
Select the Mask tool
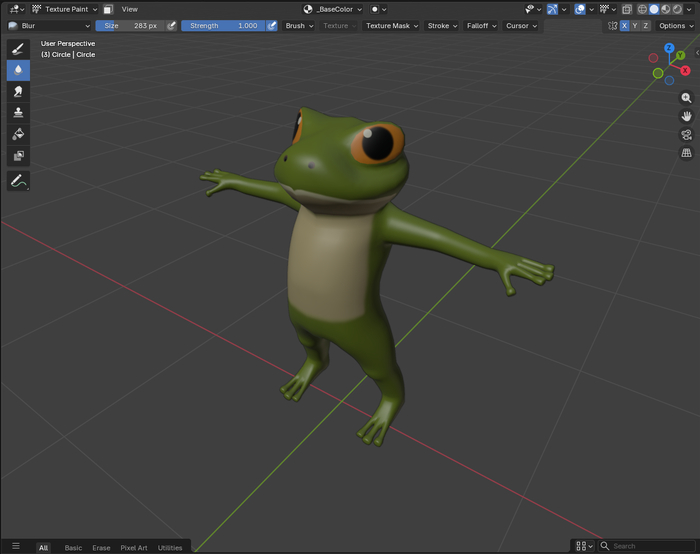tap(18, 157)
